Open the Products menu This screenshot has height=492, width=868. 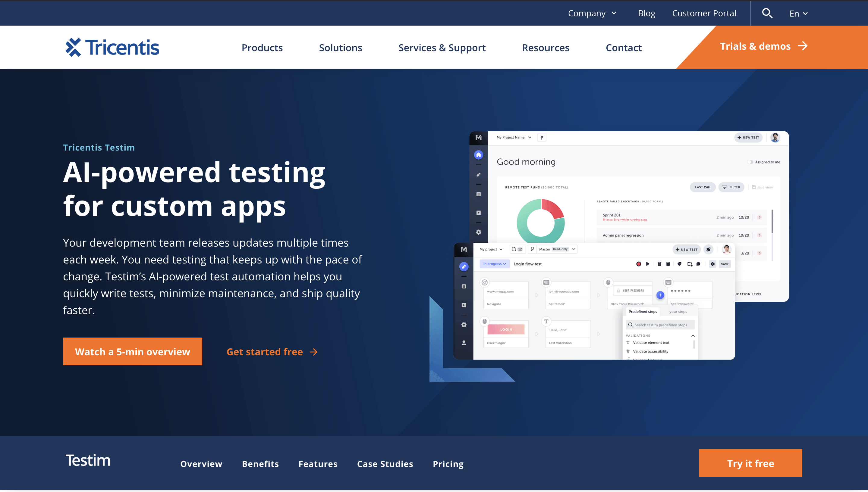coord(262,48)
